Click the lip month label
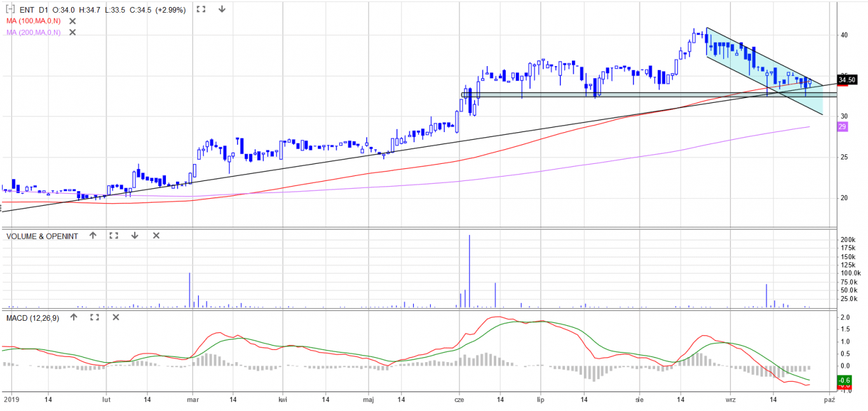The width and height of the screenshot is (868, 411). point(541,400)
